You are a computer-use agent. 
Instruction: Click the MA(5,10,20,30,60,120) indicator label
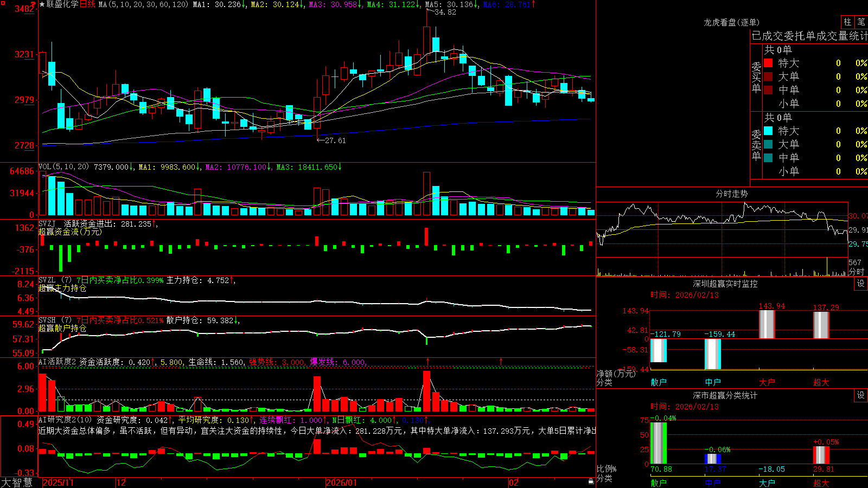143,4
